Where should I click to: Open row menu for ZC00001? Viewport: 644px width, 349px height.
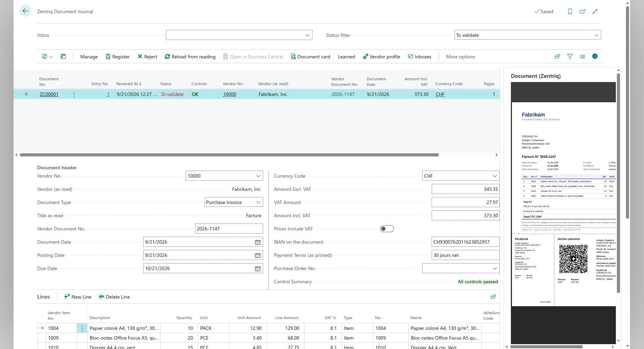pos(74,94)
